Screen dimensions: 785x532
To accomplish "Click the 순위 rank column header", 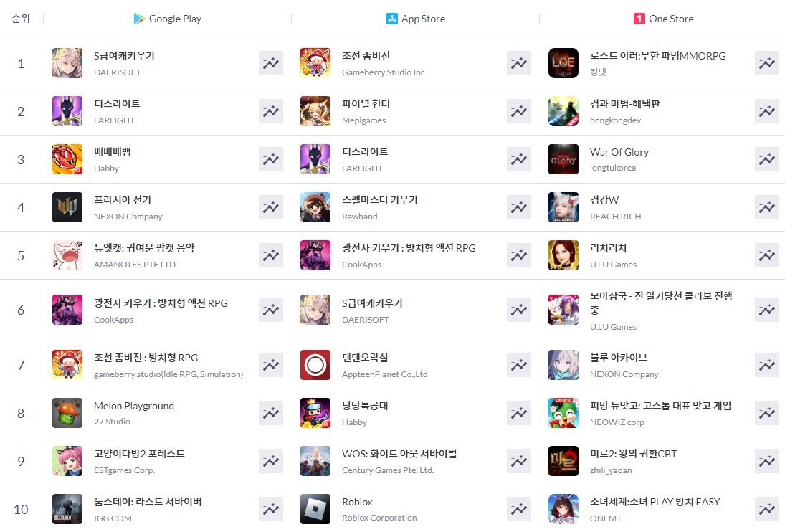I will coord(21,19).
